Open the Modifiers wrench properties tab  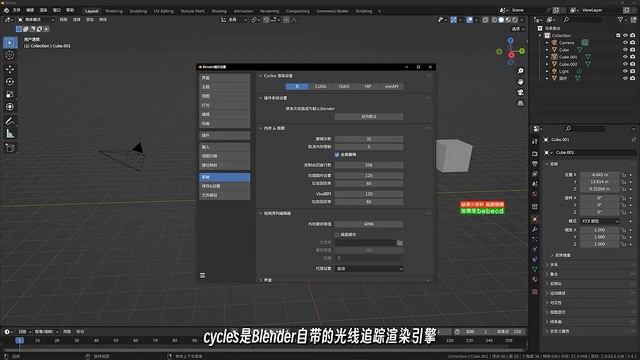point(535,229)
